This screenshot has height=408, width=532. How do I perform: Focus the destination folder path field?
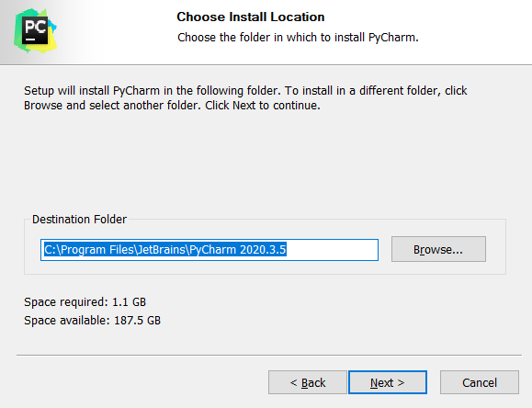pos(209,250)
